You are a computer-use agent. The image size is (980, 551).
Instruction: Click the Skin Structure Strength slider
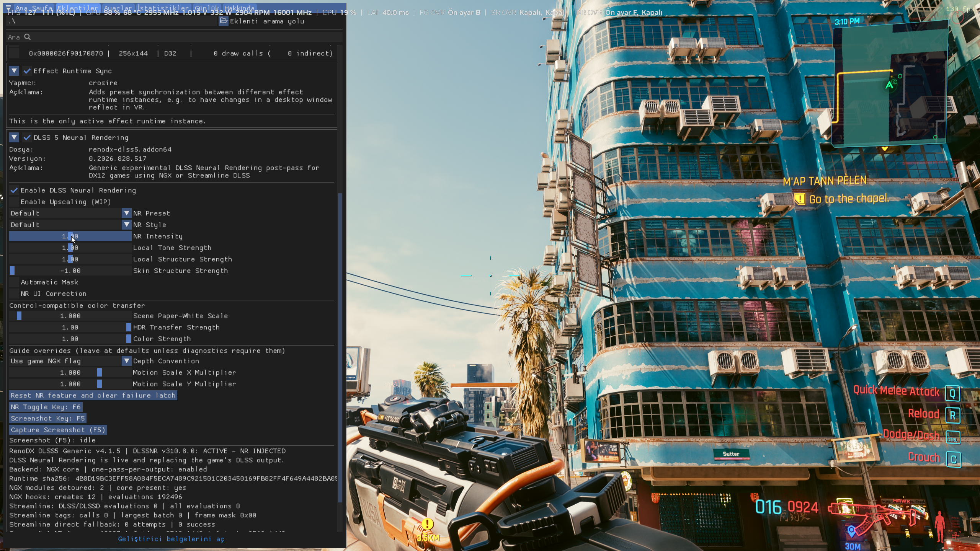click(70, 271)
